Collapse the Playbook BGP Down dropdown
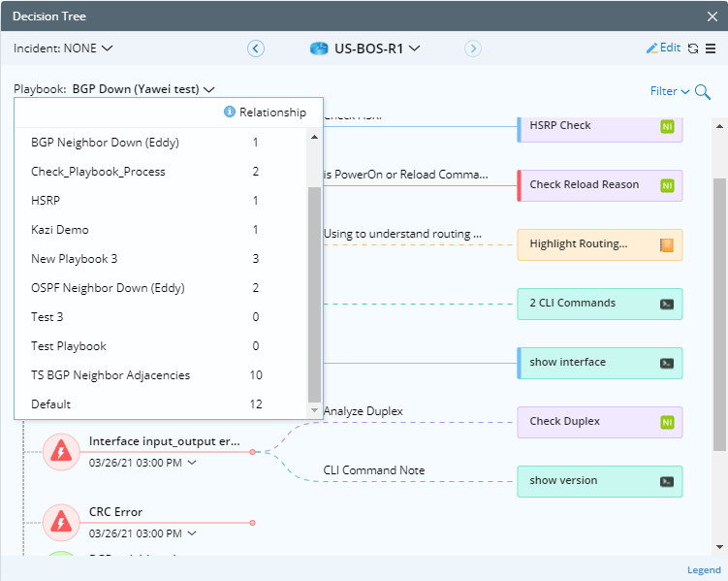Viewport: 728px width, 581px height. coord(142,89)
